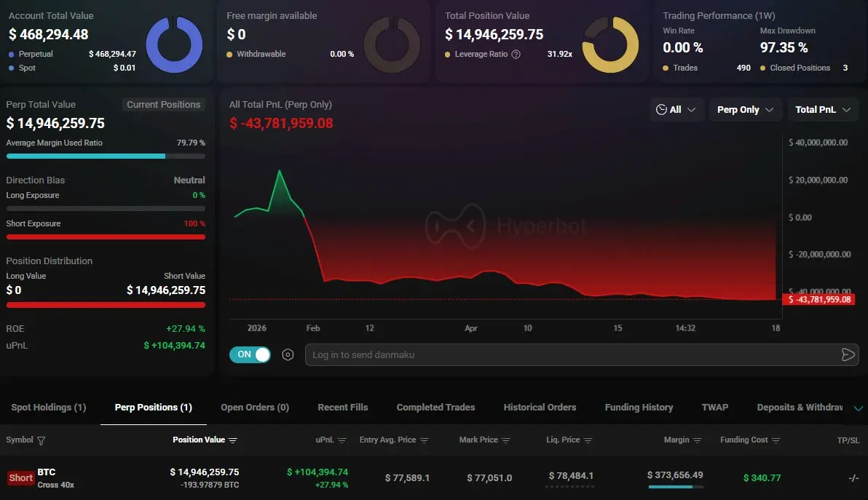Click the Closed Positions count label

point(800,68)
